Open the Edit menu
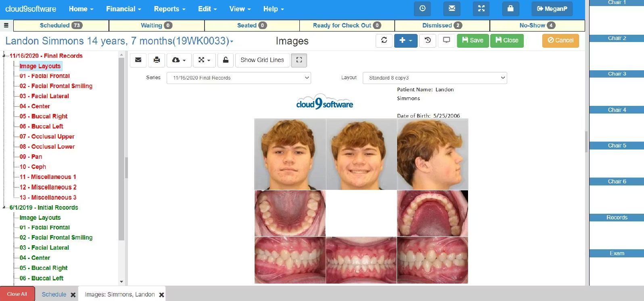 point(207,9)
